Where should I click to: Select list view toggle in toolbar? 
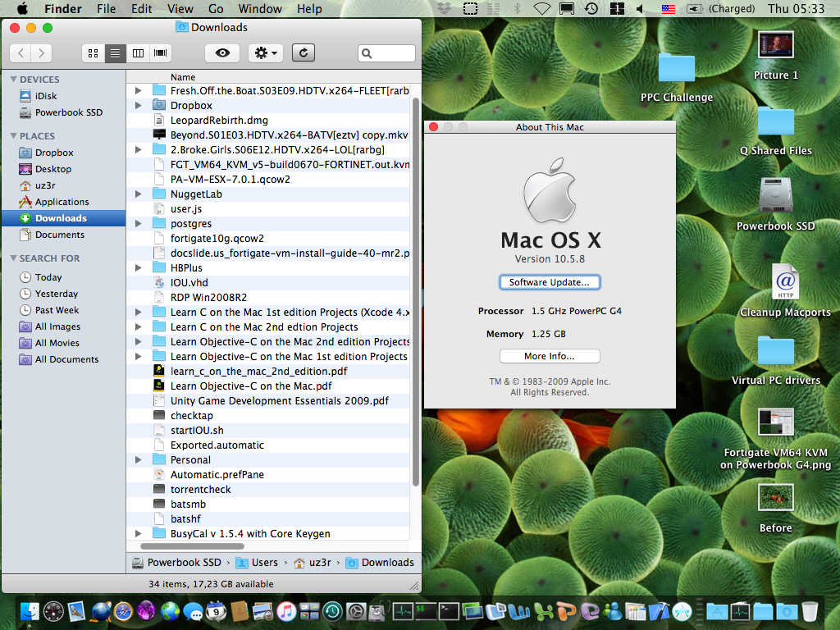tap(116, 53)
